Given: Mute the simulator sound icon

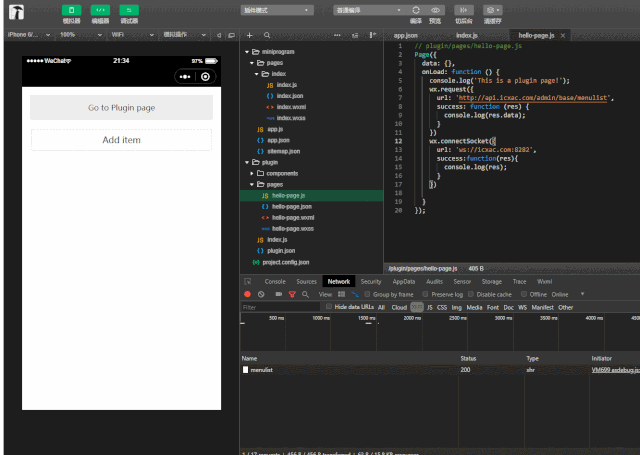Looking at the screenshot, I should [219, 35].
